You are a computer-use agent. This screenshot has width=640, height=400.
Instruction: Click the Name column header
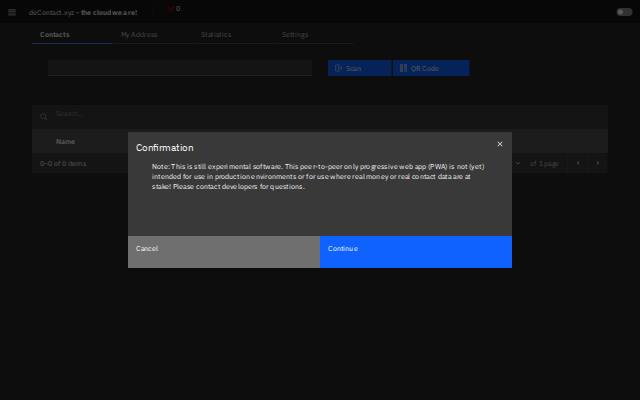click(x=65, y=142)
